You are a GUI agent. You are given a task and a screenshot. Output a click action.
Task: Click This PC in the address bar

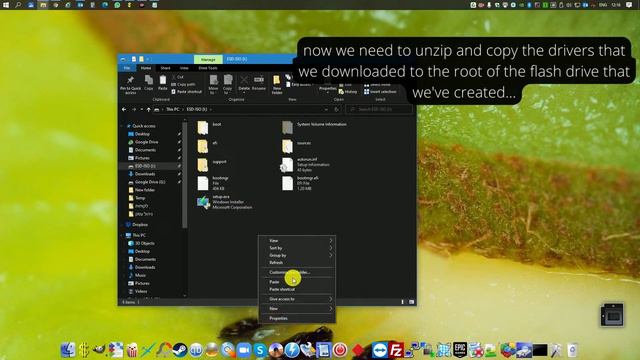point(173,109)
